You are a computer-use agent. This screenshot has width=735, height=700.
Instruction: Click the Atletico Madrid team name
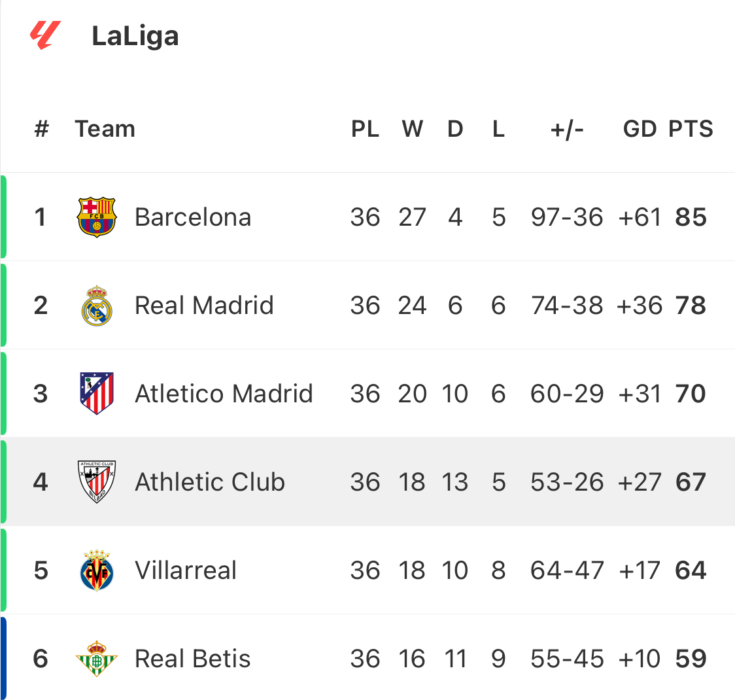224,393
